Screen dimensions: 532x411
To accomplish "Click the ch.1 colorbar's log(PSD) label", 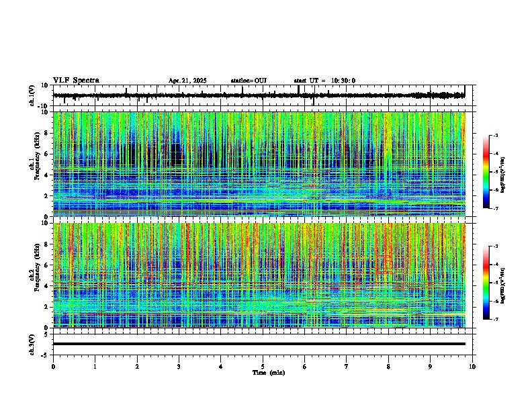I will (502, 175).
